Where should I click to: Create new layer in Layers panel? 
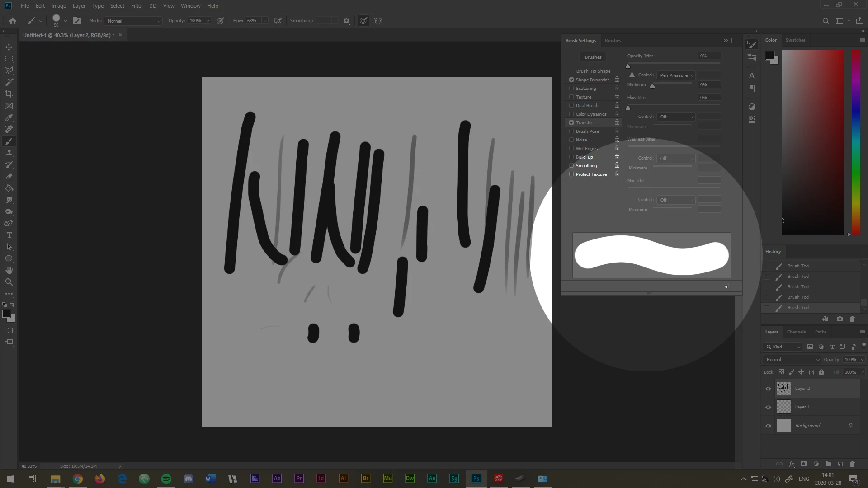click(840, 464)
